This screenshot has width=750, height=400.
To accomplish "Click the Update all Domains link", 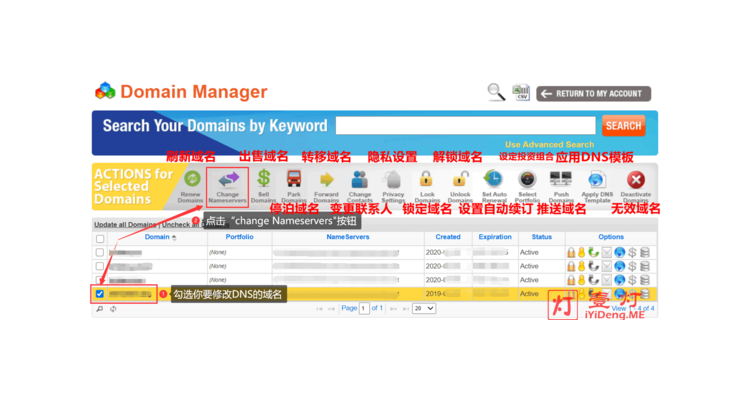I will pos(125,224).
